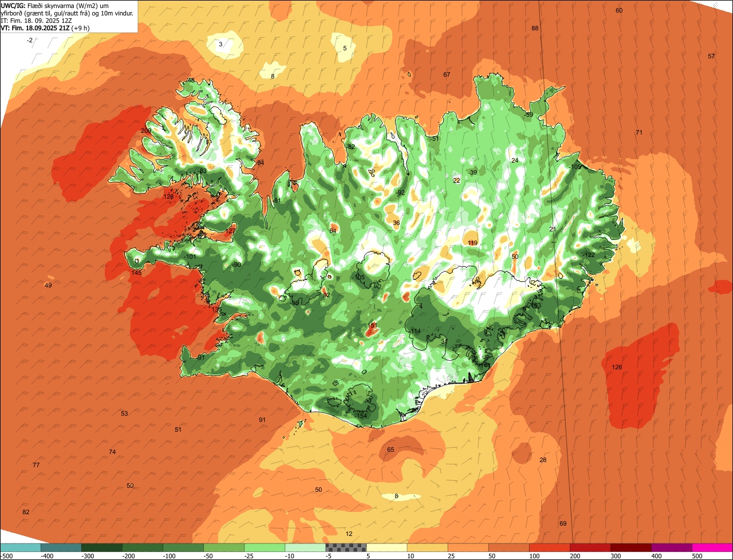Viewport: 733px width, 560px height.
Task: Click the '88' value at the top of the map
Action: pos(535,29)
